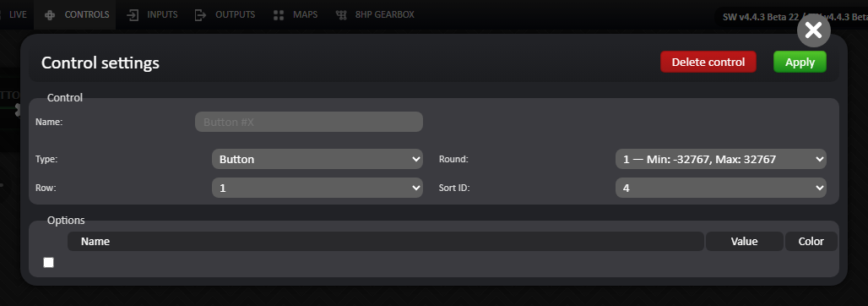Click the Maps grid icon

point(279,15)
